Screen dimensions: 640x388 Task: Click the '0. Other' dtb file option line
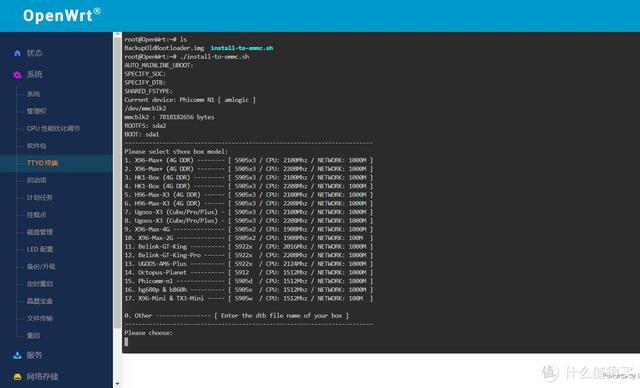pyautogui.click(x=237, y=316)
